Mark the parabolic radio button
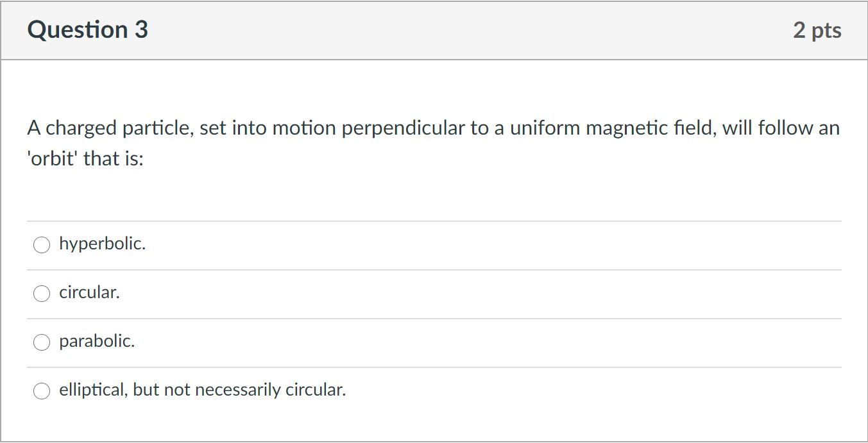This screenshot has height=443, width=868. 42,342
